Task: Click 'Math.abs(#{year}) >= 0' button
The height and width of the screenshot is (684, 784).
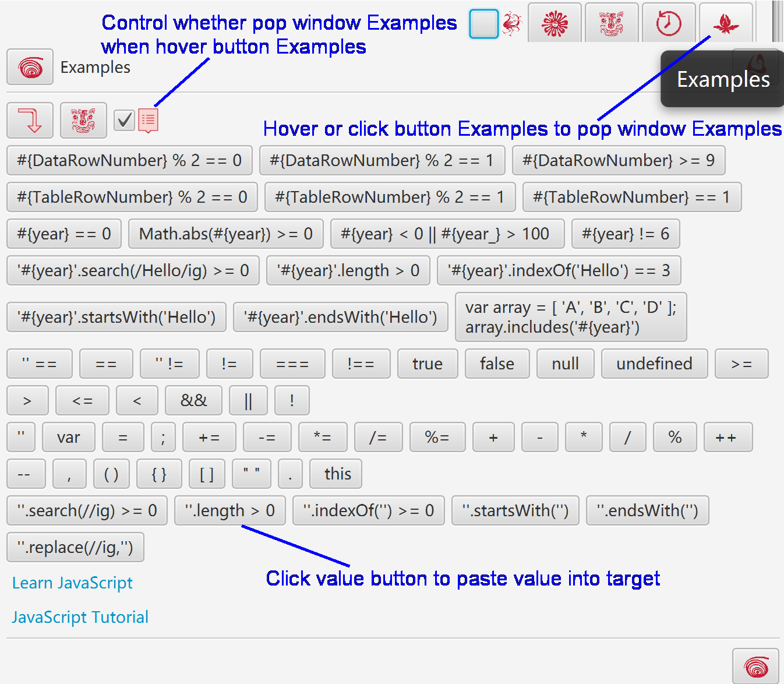Action: point(226,234)
